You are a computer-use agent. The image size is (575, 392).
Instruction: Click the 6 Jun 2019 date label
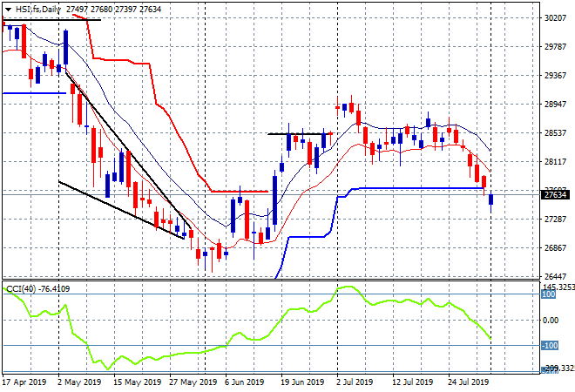(244, 382)
